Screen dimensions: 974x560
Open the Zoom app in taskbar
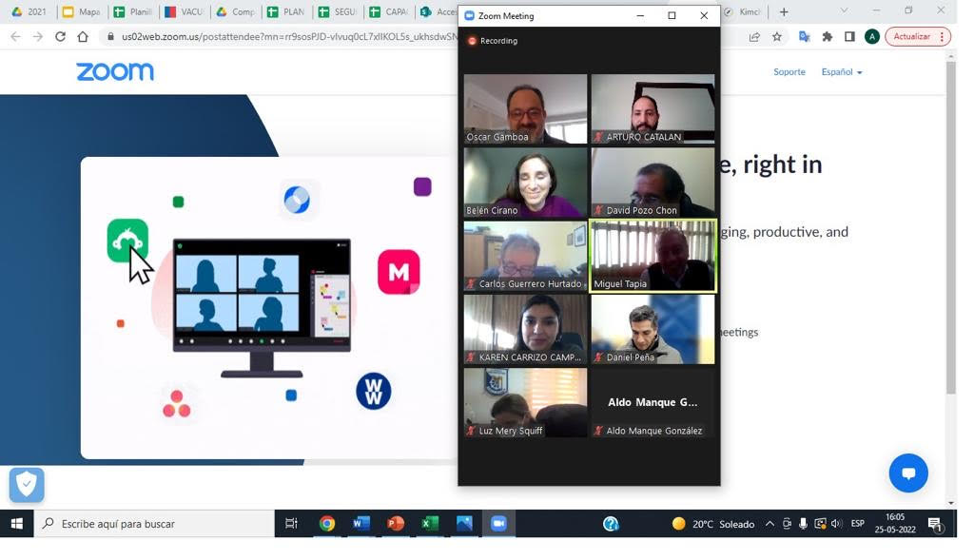pos(498,524)
